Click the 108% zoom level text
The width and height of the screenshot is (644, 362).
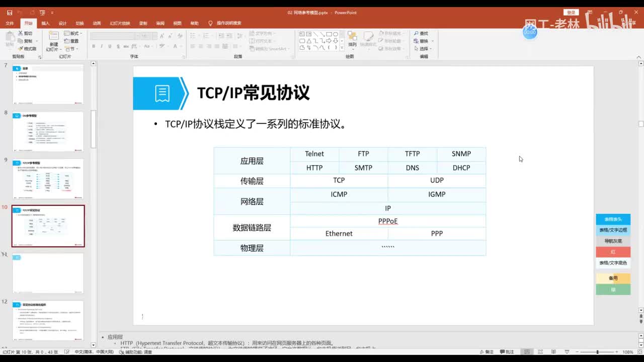pos(627,352)
